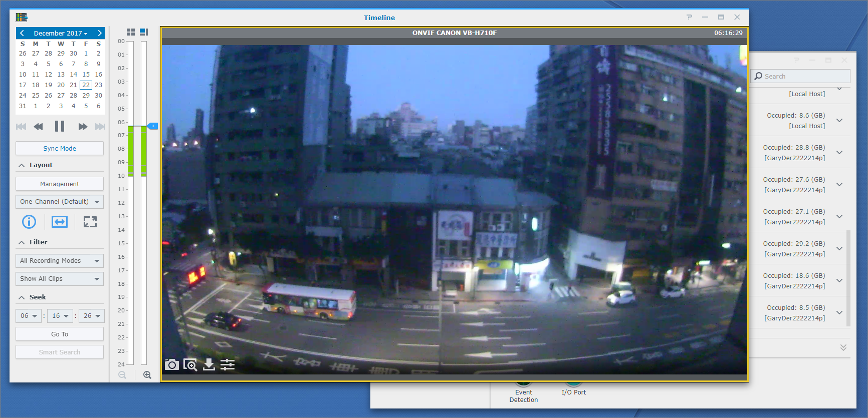Expand the All Recording Modes dropdown
This screenshot has width=868, height=418.
click(60, 261)
